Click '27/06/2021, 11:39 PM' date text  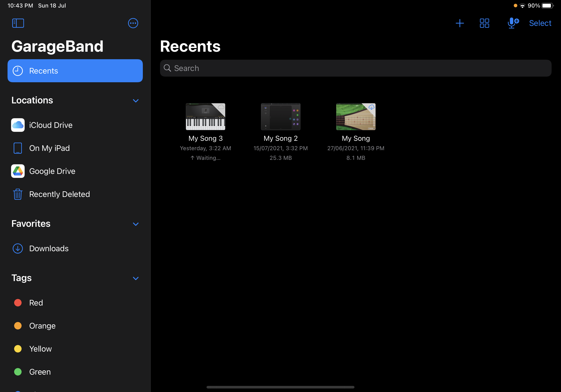coord(356,148)
